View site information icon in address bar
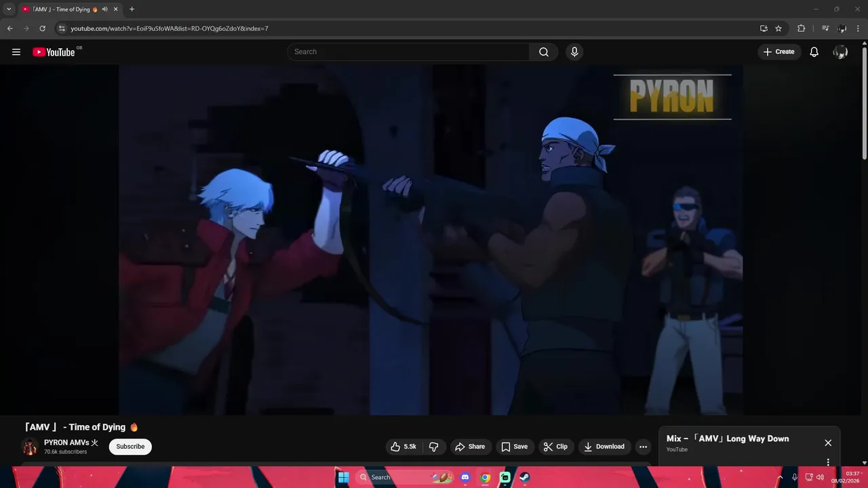Image resolution: width=868 pixels, height=488 pixels. click(62, 28)
